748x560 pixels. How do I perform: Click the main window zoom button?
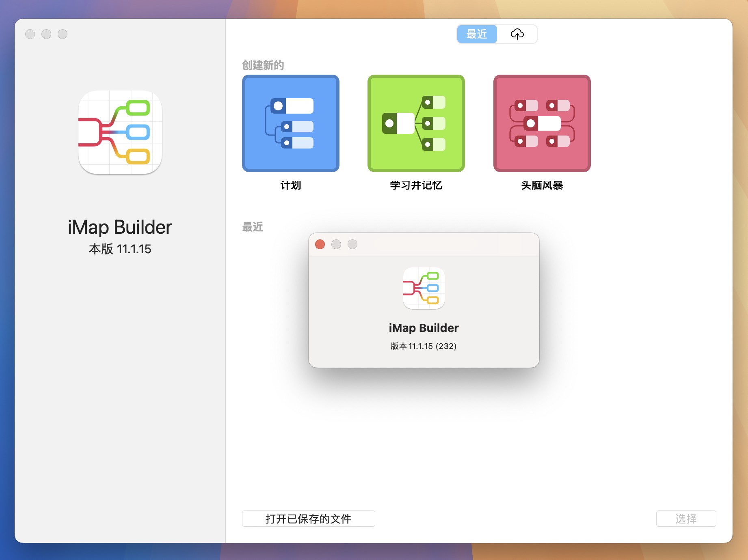(x=63, y=34)
